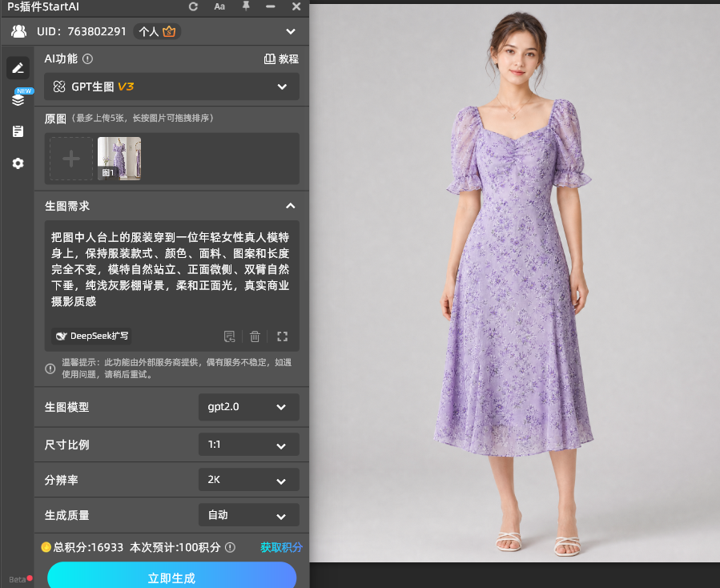Open the 尺寸比例 1:1 dropdown
Screen dimensions: 720x588
249,445
